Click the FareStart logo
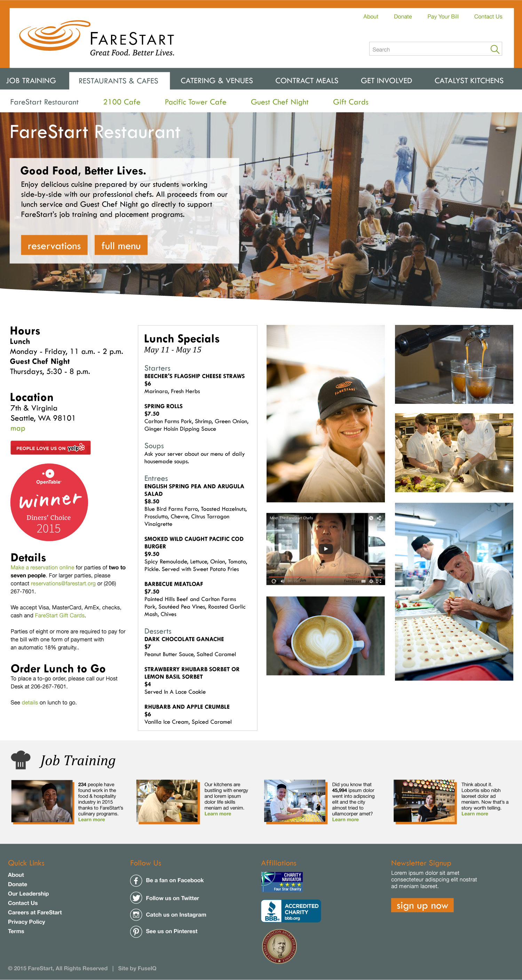522x980 pixels. click(97, 38)
